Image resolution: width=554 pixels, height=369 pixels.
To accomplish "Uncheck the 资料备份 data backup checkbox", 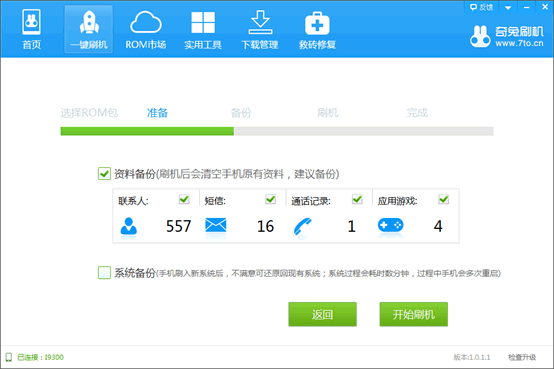I will click(x=104, y=174).
